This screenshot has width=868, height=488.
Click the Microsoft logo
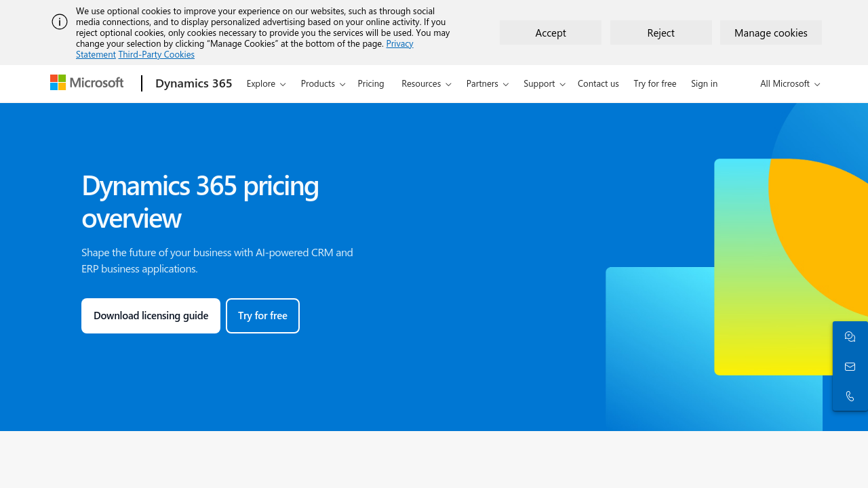87,83
